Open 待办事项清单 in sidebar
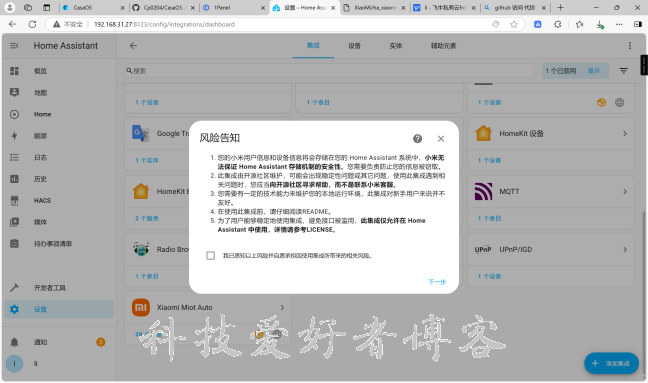Image resolution: width=648 pixels, height=383 pixels. click(x=59, y=244)
